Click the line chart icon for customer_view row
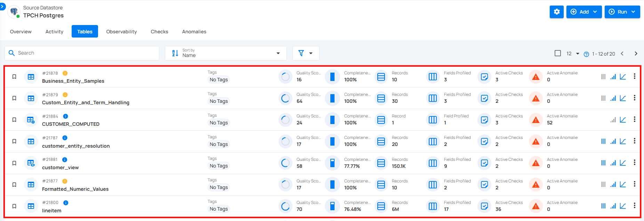The image size is (644, 221). point(623,163)
